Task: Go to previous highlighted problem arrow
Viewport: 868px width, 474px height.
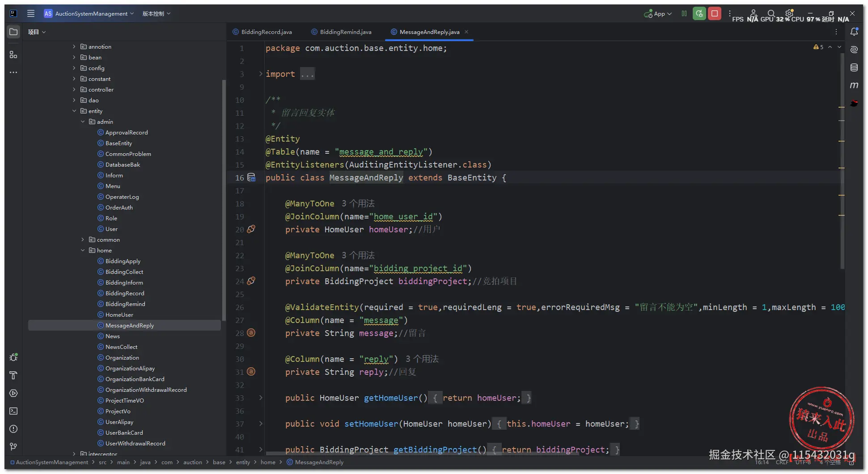Action: point(830,47)
